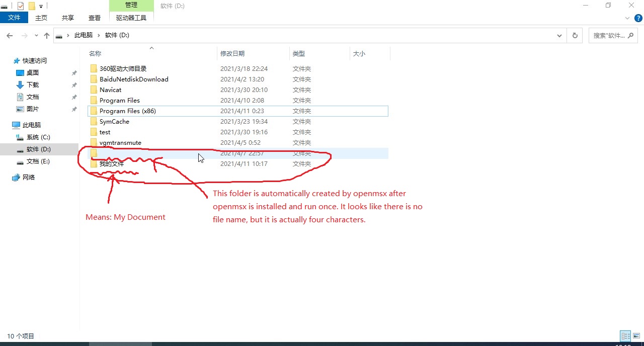Image resolution: width=644 pixels, height=346 pixels.
Task: Unpin 桌面 using its pin icon
Action: [74, 73]
